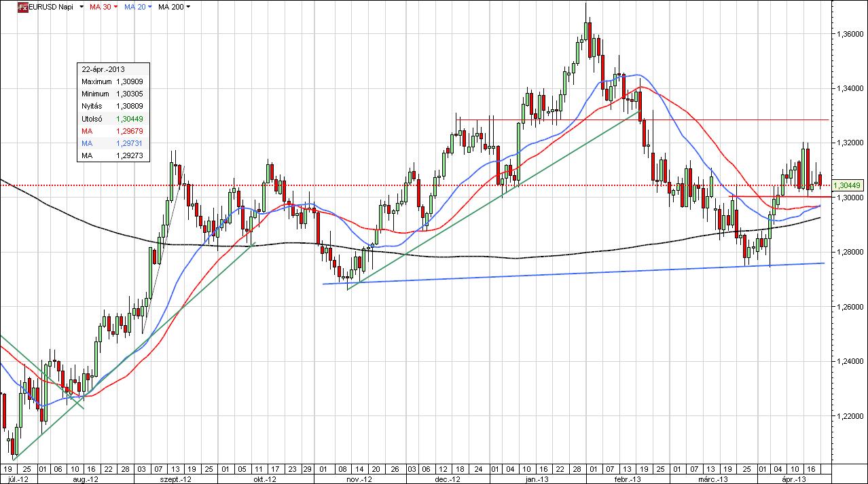868x484 pixels.
Task: Click the green 1,30449 last price tag on axis
Action: [x=847, y=185]
